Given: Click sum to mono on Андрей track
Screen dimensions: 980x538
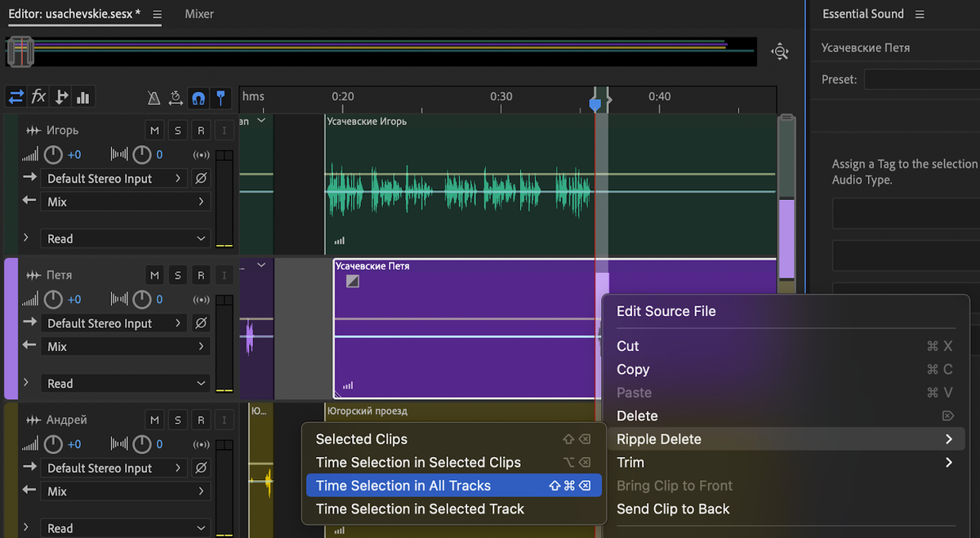Looking at the screenshot, I should (x=201, y=444).
